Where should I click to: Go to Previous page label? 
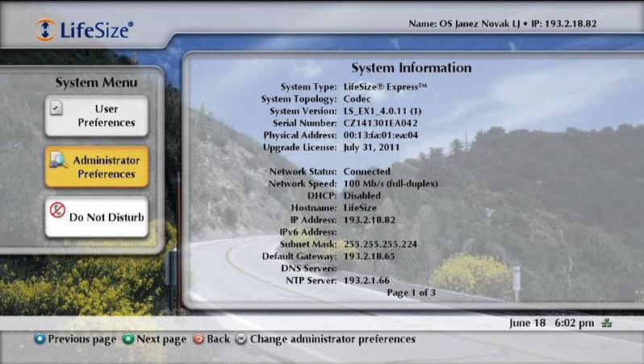(x=82, y=339)
